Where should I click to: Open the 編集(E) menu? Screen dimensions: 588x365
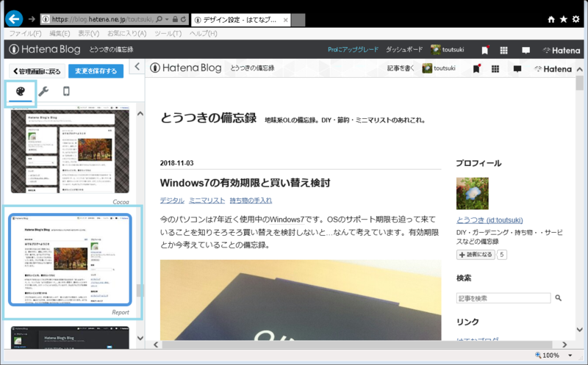pos(60,33)
